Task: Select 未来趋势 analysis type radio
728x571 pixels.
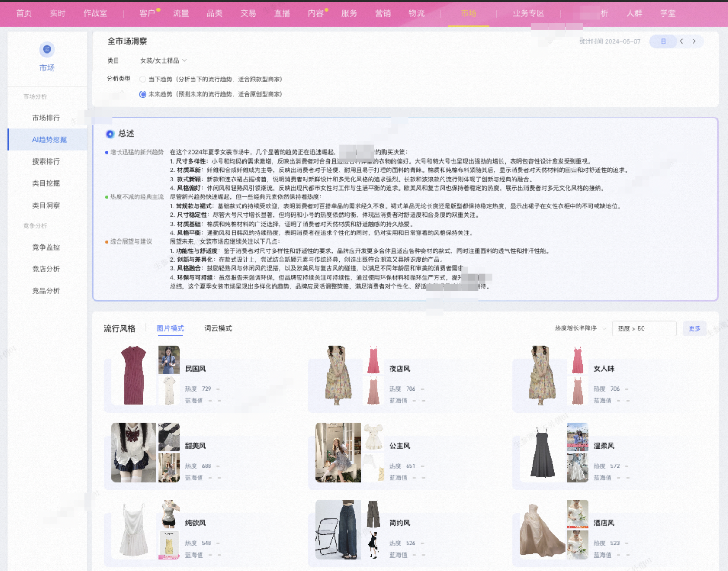Action: (x=143, y=94)
